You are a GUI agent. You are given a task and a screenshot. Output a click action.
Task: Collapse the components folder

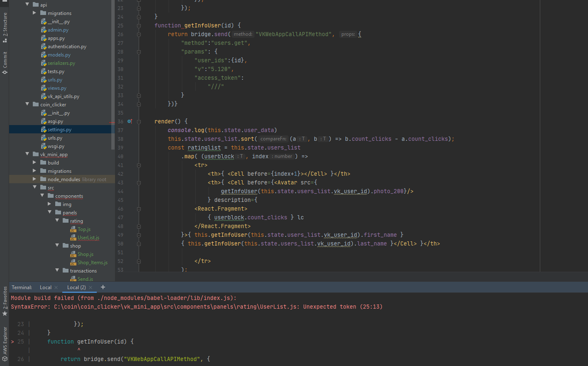42,196
